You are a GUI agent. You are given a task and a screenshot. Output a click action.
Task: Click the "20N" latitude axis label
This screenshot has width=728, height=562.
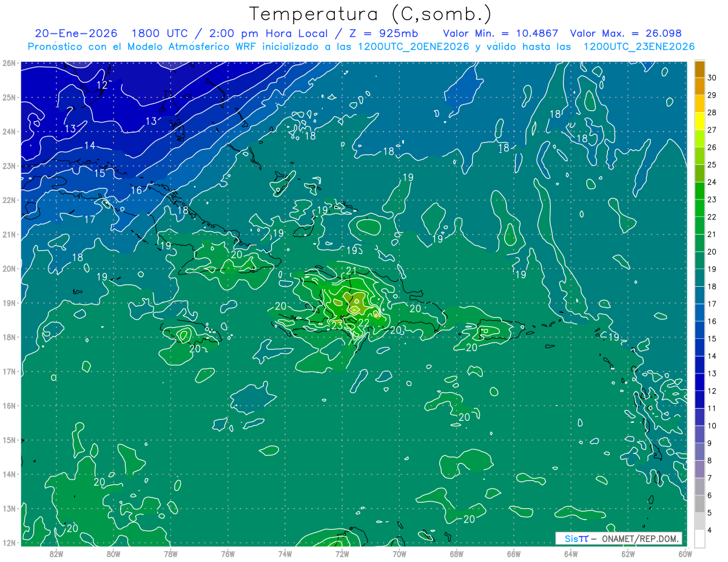click(x=9, y=269)
